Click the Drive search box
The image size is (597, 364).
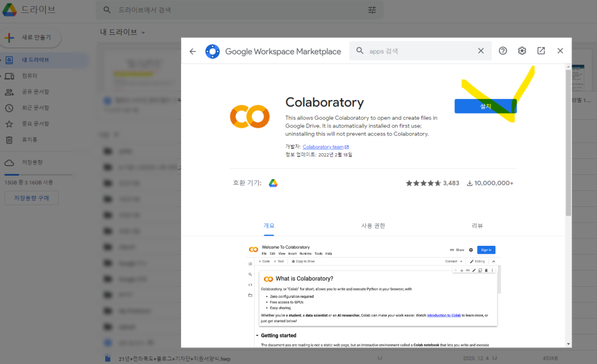[x=239, y=10]
